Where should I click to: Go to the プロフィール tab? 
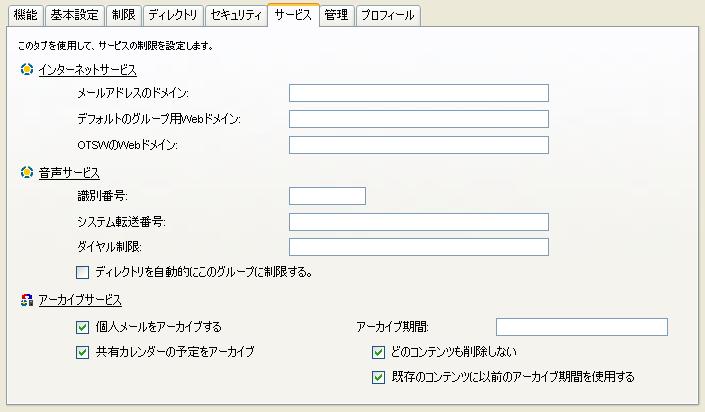click(x=388, y=15)
